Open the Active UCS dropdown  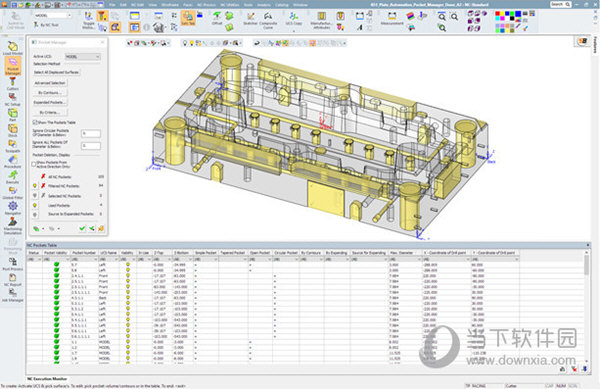click(83, 57)
